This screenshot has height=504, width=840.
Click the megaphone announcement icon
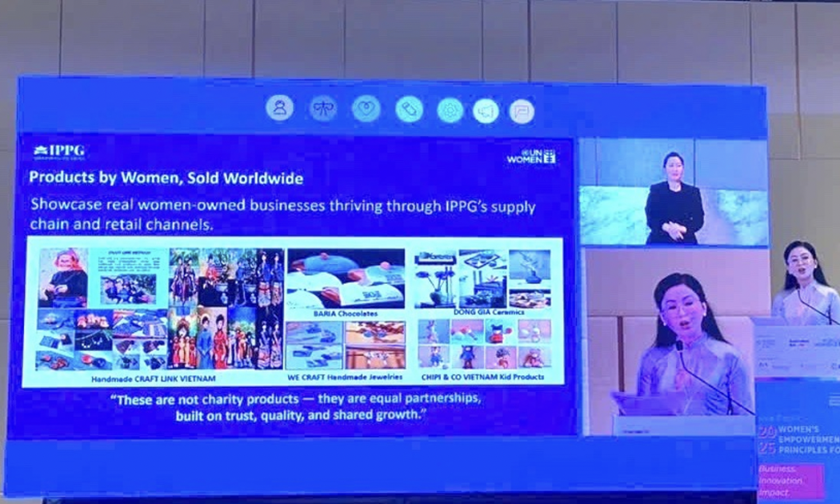(486, 111)
